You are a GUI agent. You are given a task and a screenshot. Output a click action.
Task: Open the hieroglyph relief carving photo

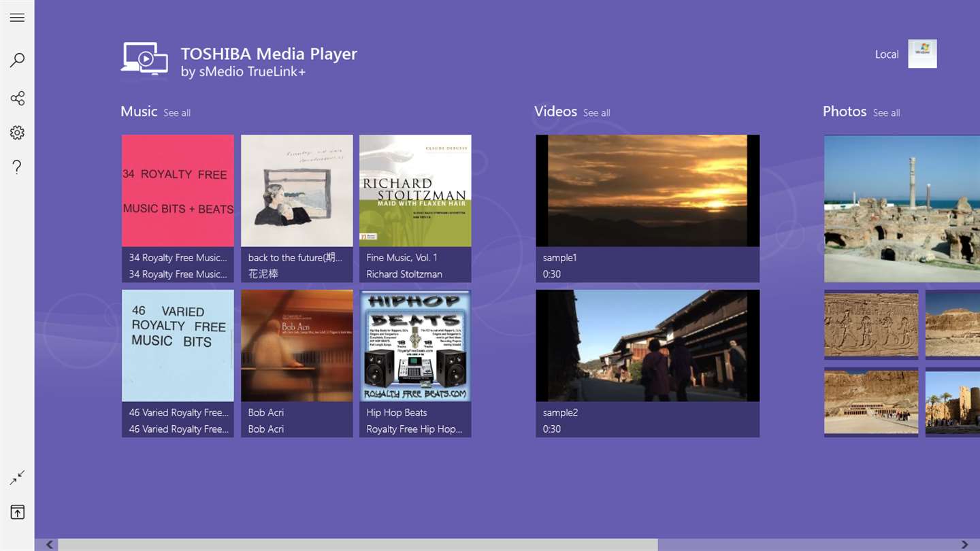tap(871, 324)
